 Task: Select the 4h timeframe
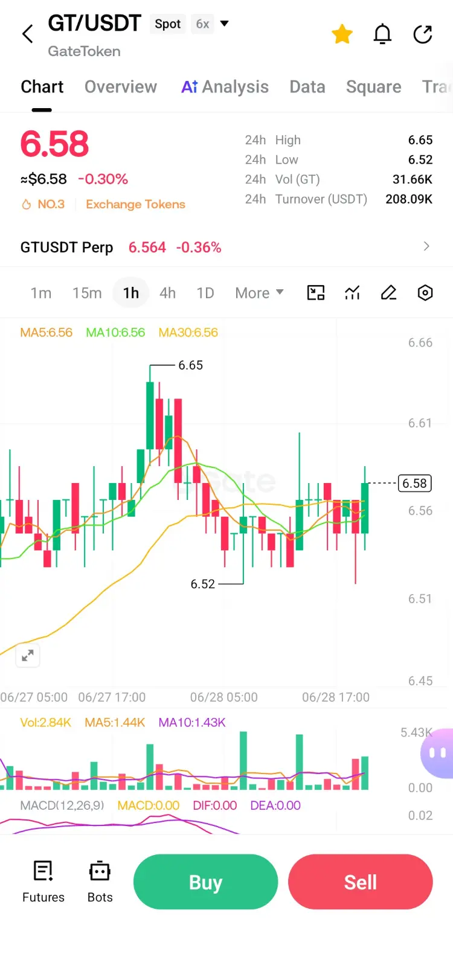(x=168, y=293)
